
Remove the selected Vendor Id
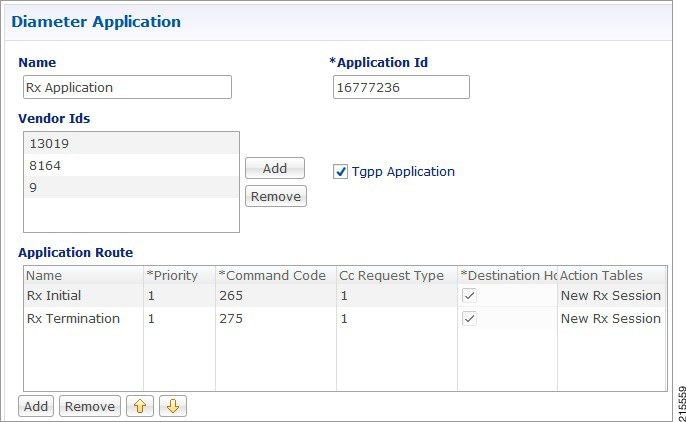(x=276, y=196)
